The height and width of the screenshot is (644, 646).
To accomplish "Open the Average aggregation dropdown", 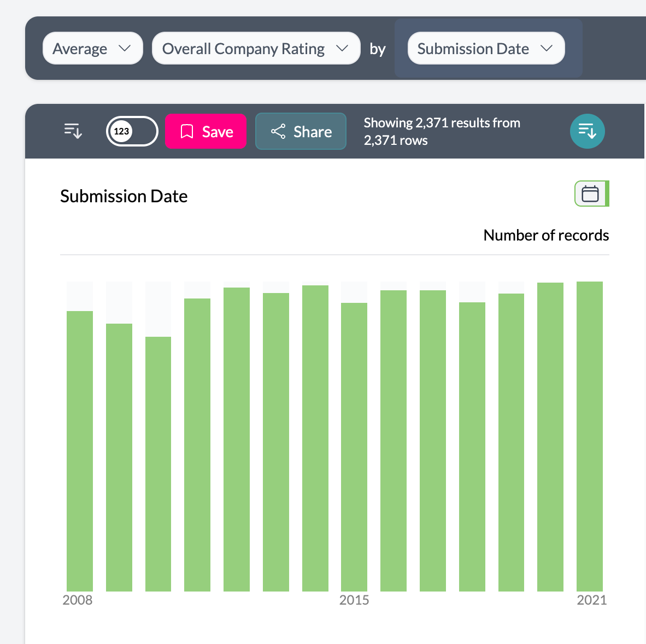I will click(x=92, y=49).
